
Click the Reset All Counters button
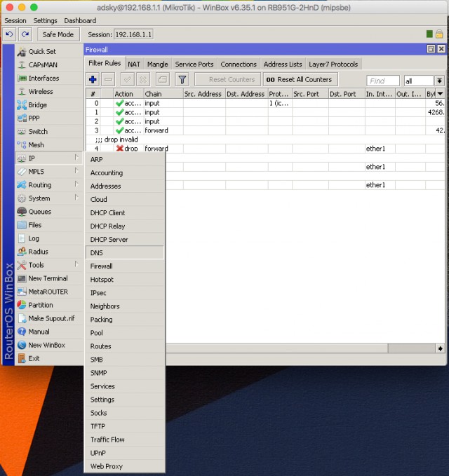click(300, 79)
